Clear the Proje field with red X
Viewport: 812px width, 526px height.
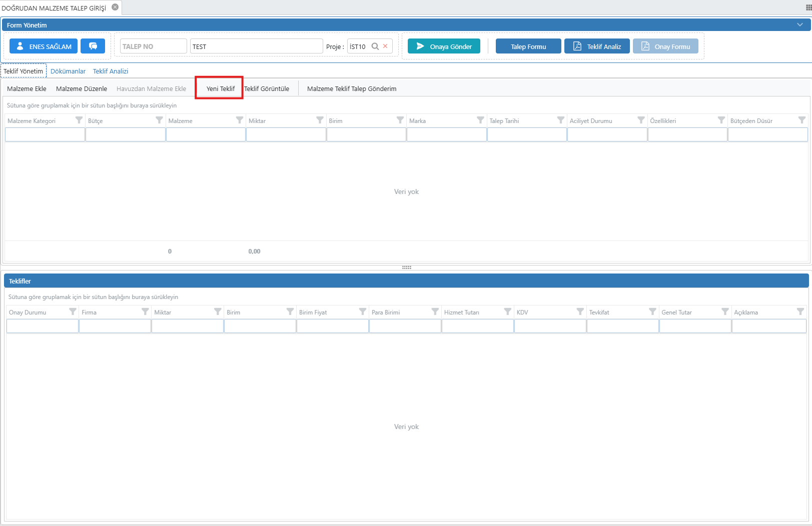pos(385,46)
